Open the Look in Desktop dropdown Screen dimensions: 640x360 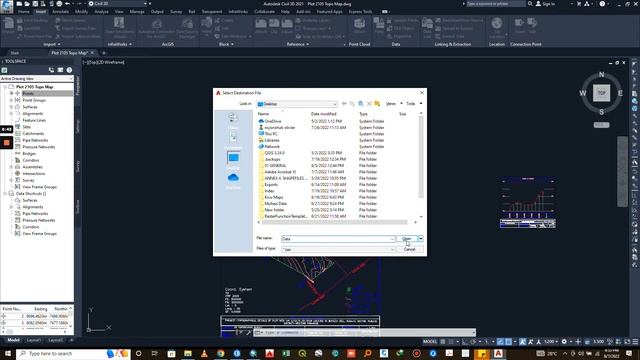click(x=297, y=104)
